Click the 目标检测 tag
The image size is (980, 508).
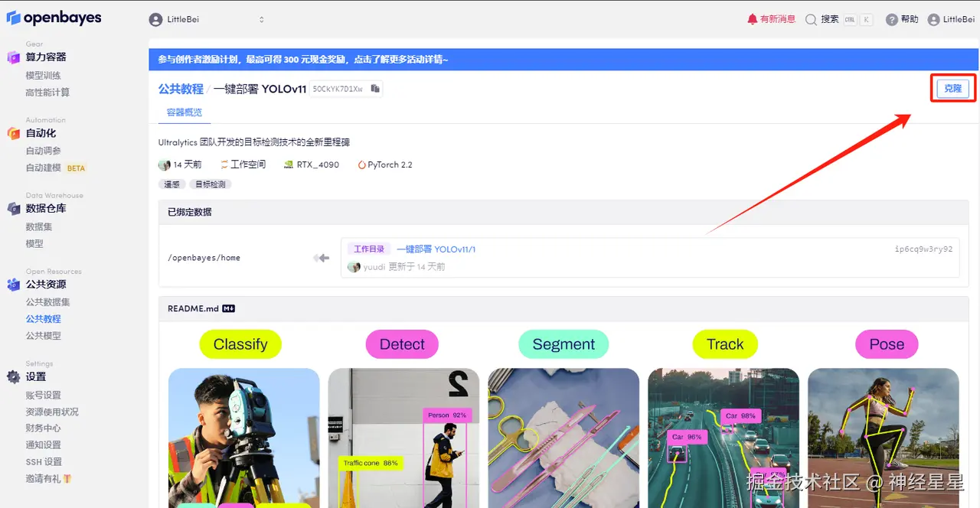[x=210, y=184]
